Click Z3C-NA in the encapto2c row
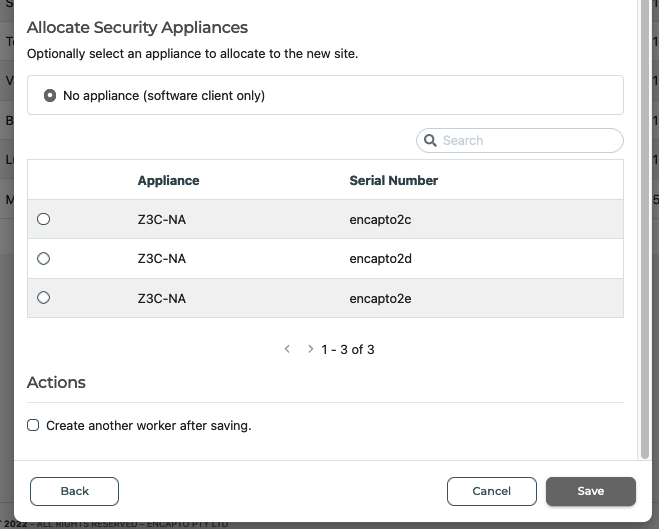This screenshot has height=529, width=659. 162,219
